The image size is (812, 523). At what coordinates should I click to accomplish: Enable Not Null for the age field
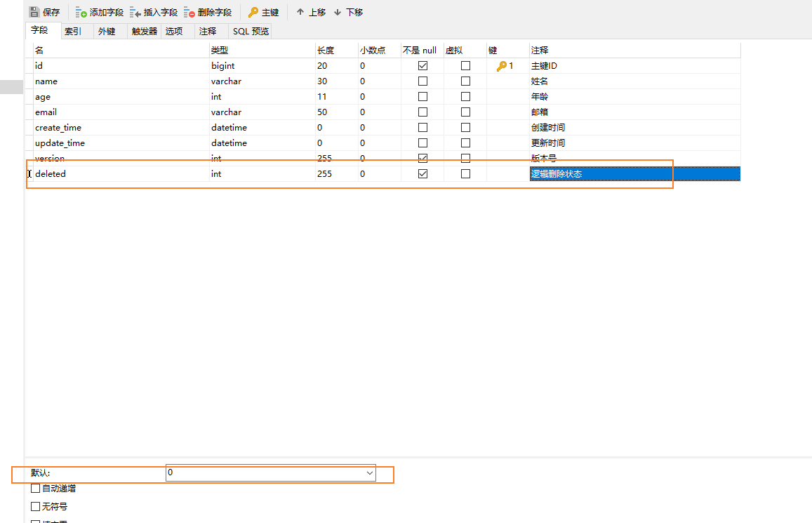tap(422, 96)
